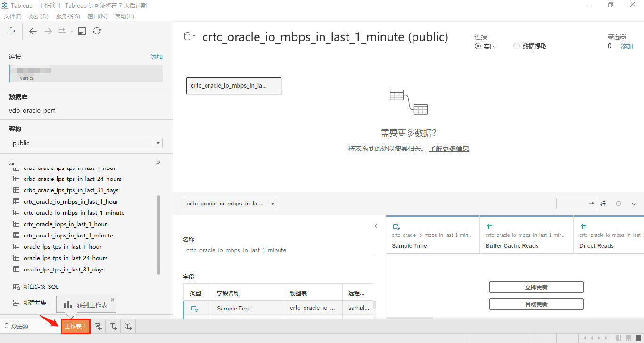Close the 转到工作表 tooltip
The height and width of the screenshot is (343, 644).
[112, 300]
